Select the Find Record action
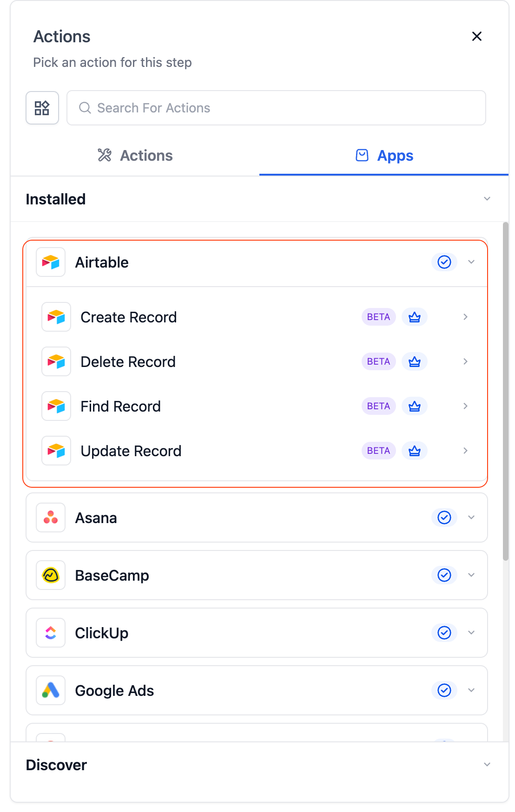This screenshot has height=812, width=515. coord(257,406)
